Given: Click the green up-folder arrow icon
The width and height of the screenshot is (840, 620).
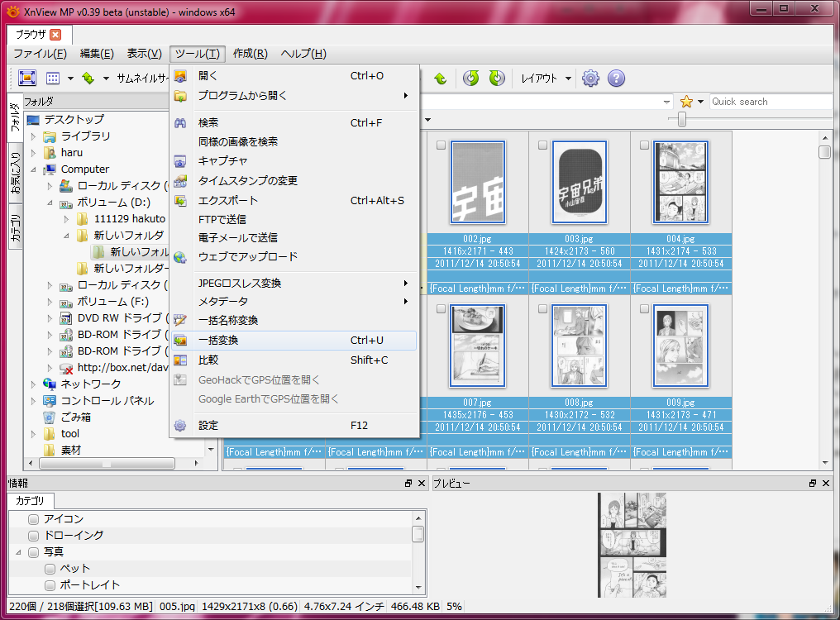Looking at the screenshot, I should pyautogui.click(x=441, y=79).
